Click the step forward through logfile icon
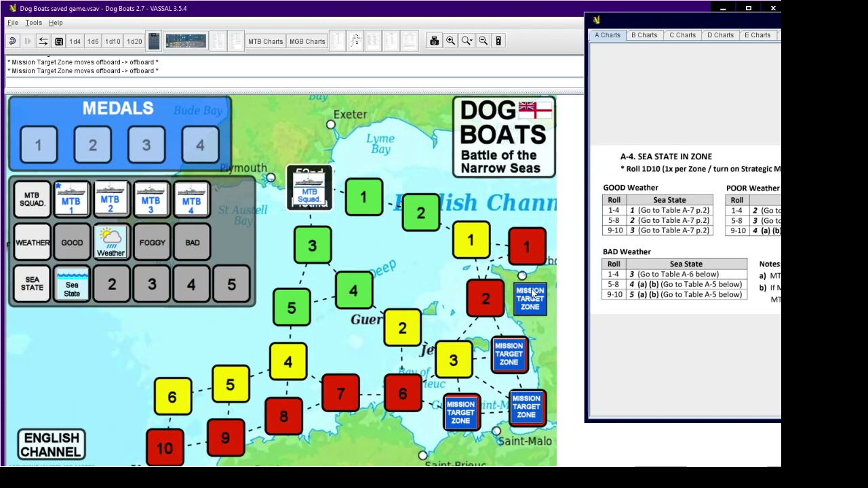The height and width of the screenshot is (488, 868). (28, 41)
